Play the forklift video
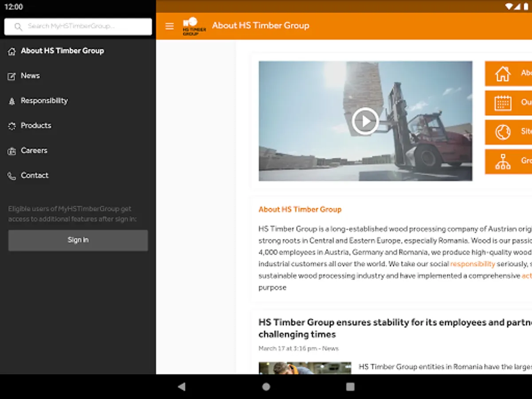This screenshot has height=399, width=532. pyautogui.click(x=365, y=121)
